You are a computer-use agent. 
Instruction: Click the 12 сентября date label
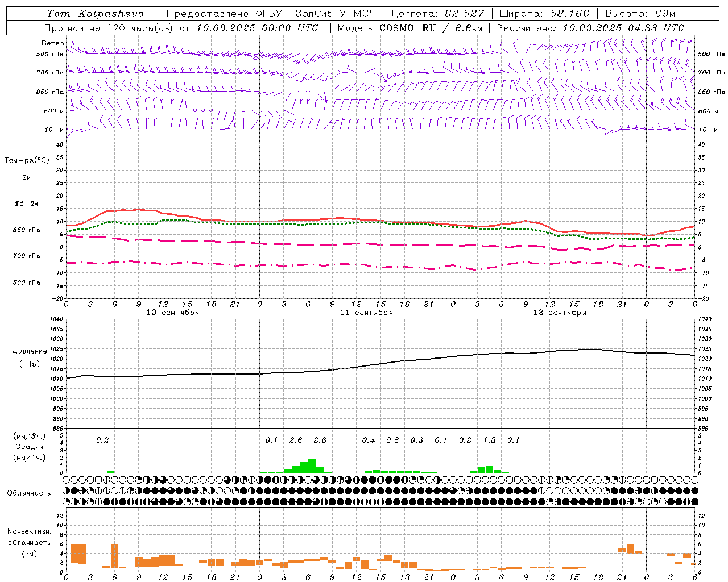pyautogui.click(x=560, y=313)
